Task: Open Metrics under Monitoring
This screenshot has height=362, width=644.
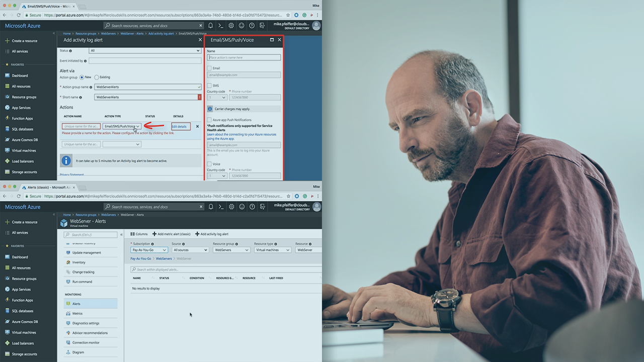Action: pos(77,313)
